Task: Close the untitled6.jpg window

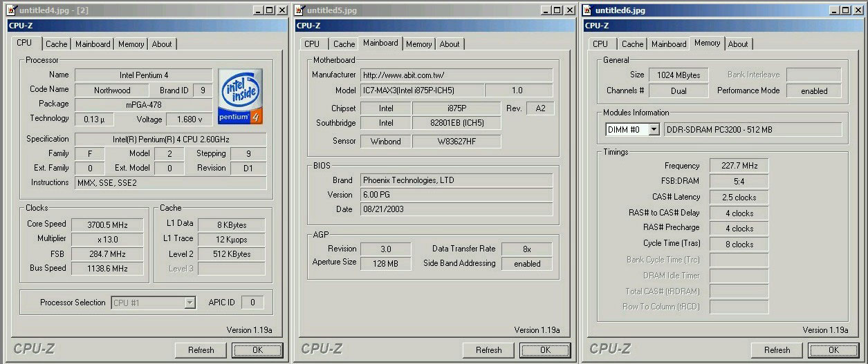Action: 858,10
